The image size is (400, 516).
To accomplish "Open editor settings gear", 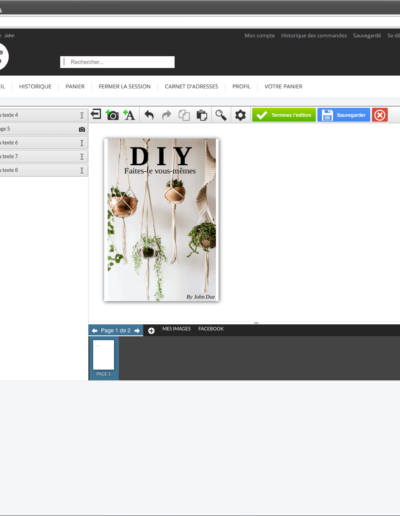I will pyautogui.click(x=240, y=115).
